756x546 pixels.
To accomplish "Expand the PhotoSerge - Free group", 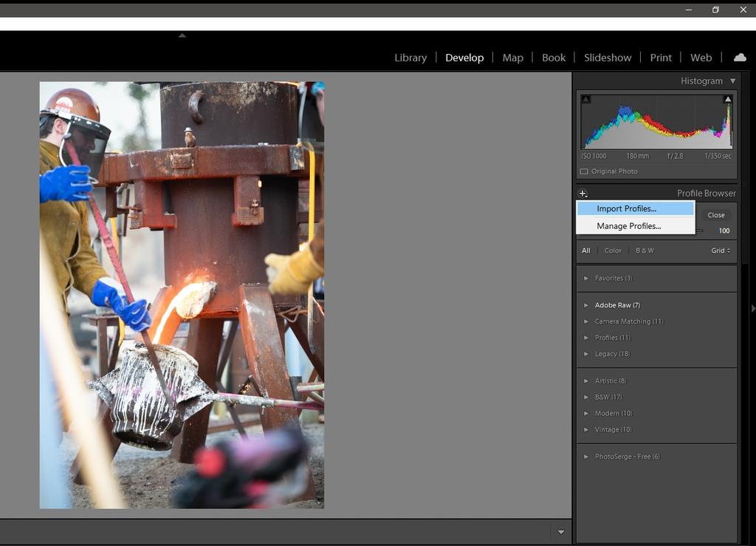I will pyautogui.click(x=586, y=457).
